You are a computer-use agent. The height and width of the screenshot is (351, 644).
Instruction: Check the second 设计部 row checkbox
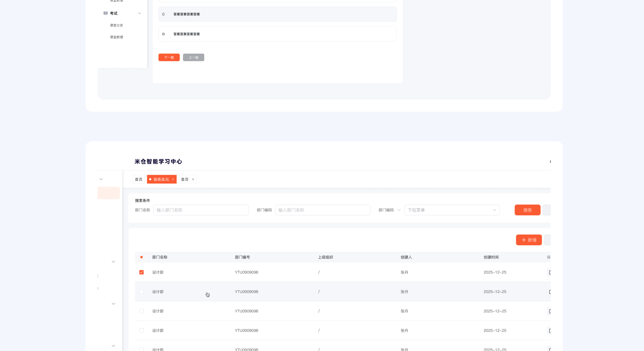[142, 292]
